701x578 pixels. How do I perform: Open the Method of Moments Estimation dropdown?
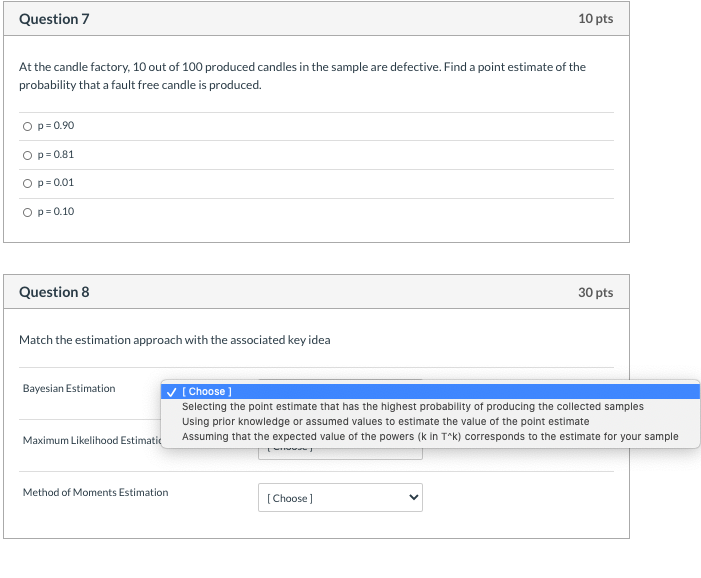[340, 498]
